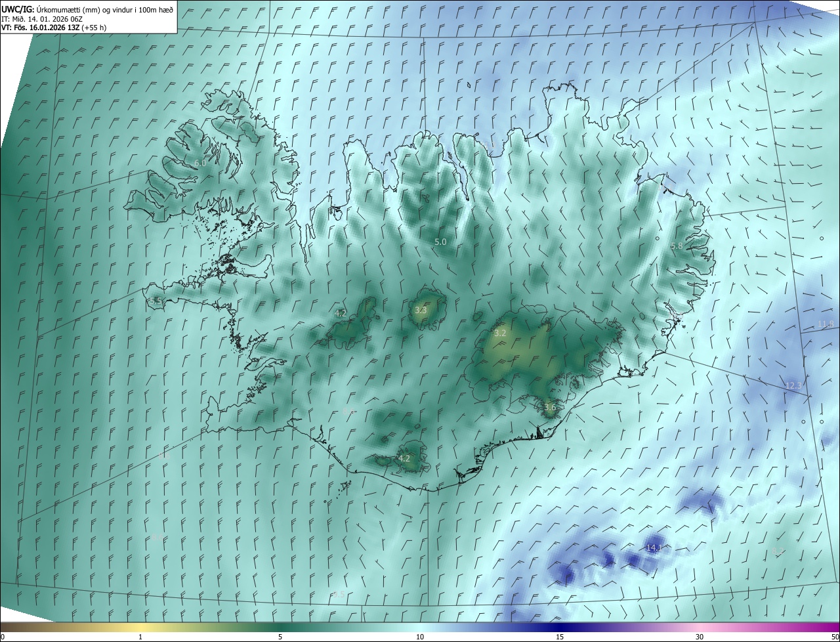Click the 5.0 precipitation value in north Iceland
This screenshot has height=642, width=840.
point(440,242)
